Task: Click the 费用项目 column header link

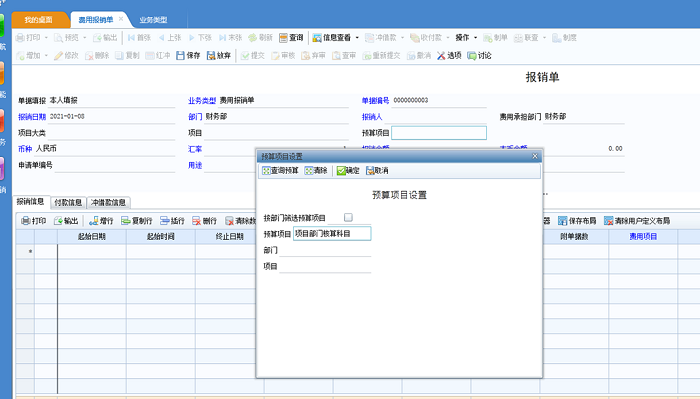Action: coord(643,237)
